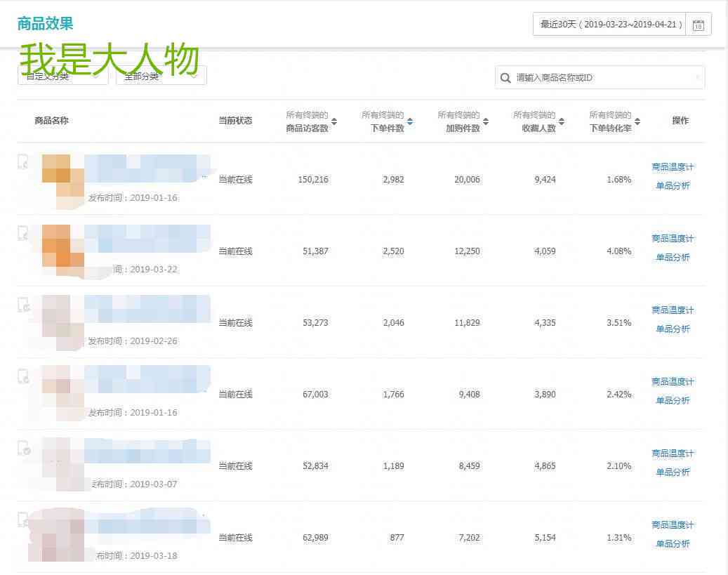Viewport: 728px width, 575px height.
Task: Open 商品温度计 for the 4.08% conversion row
Action: click(673, 238)
